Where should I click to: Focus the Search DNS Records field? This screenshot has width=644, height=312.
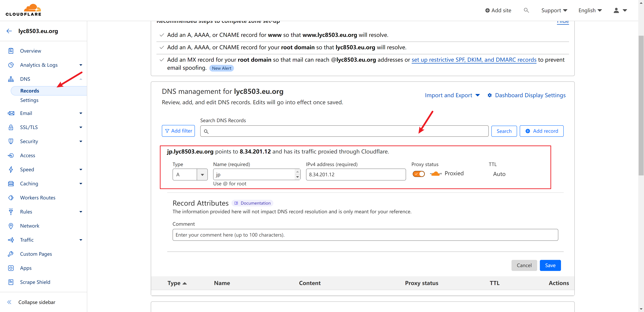click(x=344, y=131)
